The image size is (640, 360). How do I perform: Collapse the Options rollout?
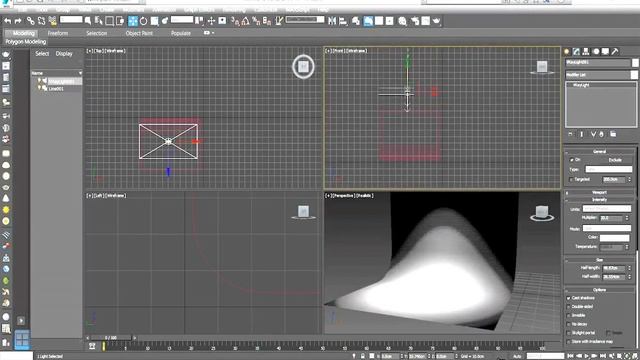pos(600,290)
